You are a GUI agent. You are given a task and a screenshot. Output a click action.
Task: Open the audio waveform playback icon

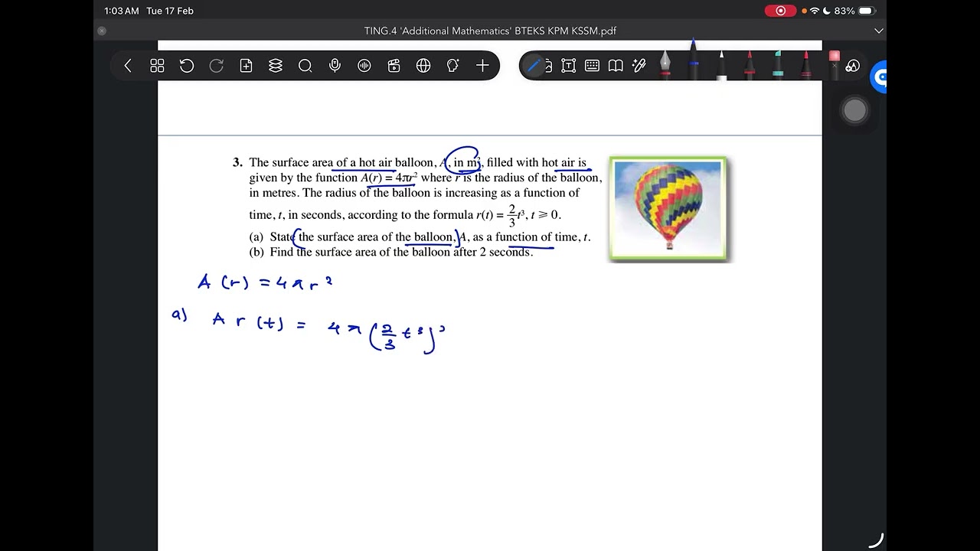364,66
